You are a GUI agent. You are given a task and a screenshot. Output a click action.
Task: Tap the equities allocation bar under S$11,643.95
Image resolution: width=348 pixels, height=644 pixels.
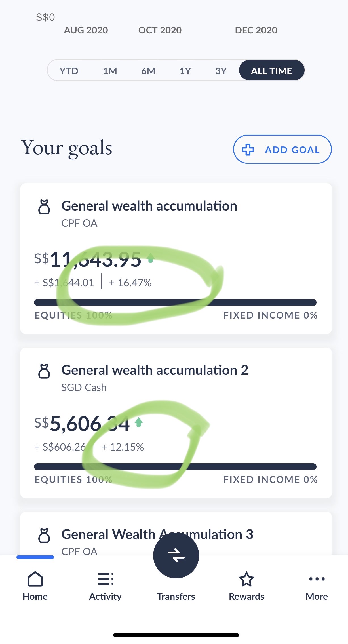[175, 302]
